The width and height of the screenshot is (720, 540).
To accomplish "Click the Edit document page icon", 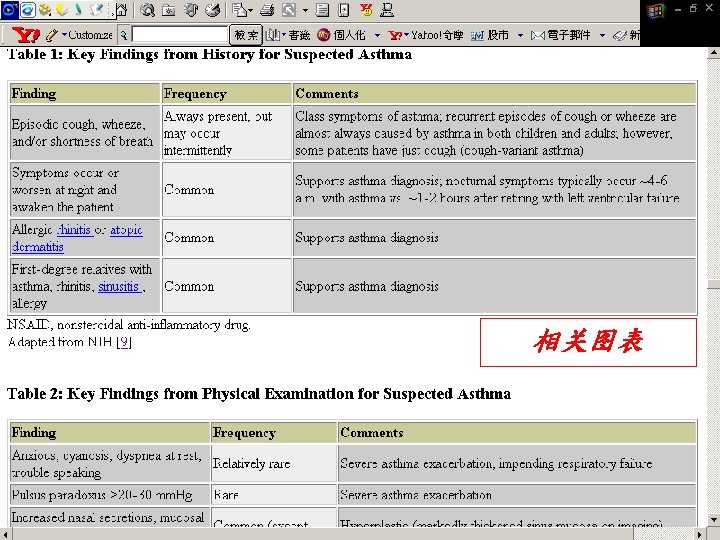I will (322, 10).
